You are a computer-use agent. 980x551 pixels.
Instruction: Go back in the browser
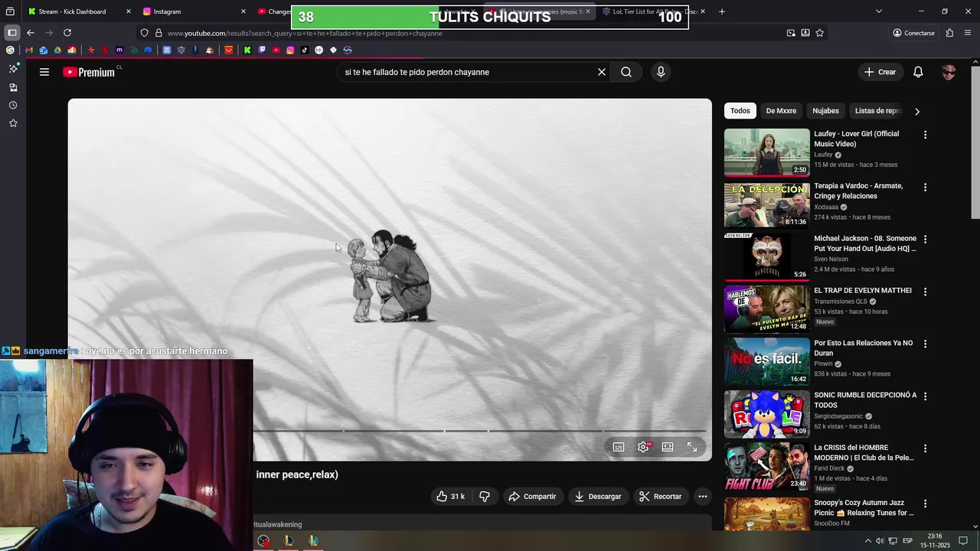coord(31,33)
